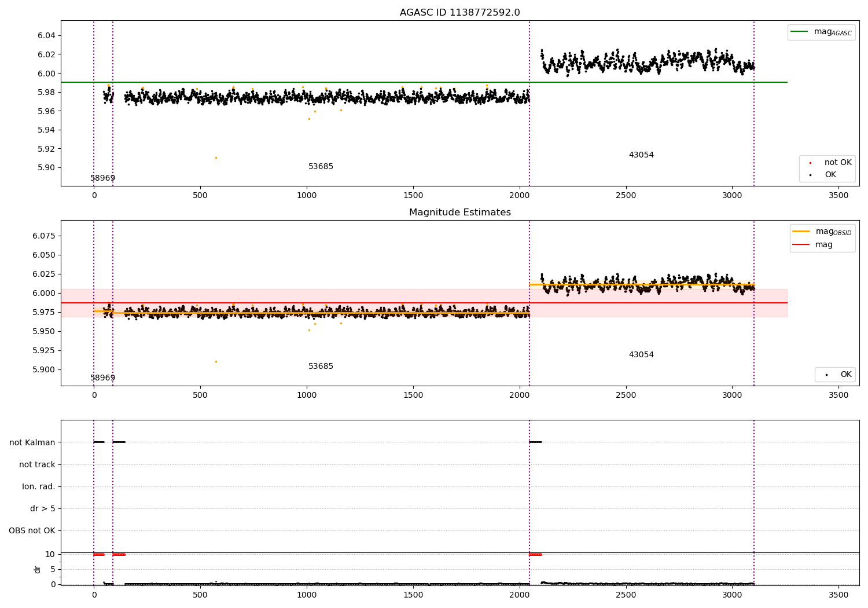
Task: Click y-tick 5.950 on middle plot
Action: tap(44, 332)
